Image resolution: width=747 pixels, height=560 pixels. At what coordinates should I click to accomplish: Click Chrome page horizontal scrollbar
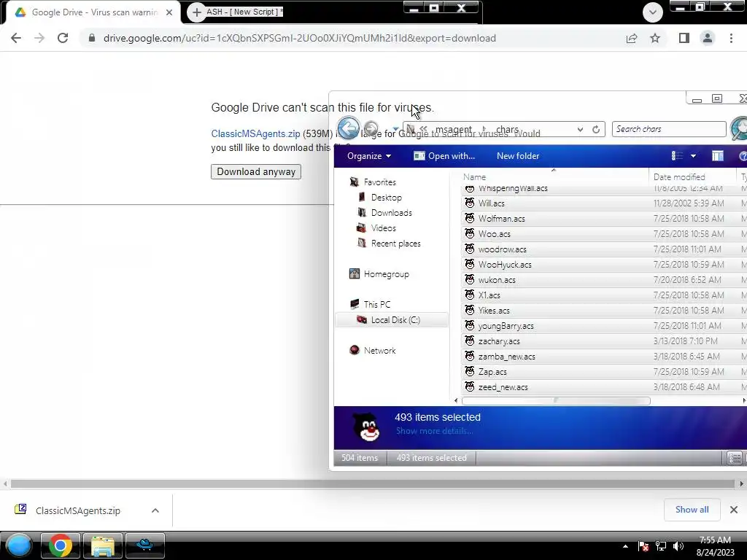pyautogui.click(x=373, y=484)
